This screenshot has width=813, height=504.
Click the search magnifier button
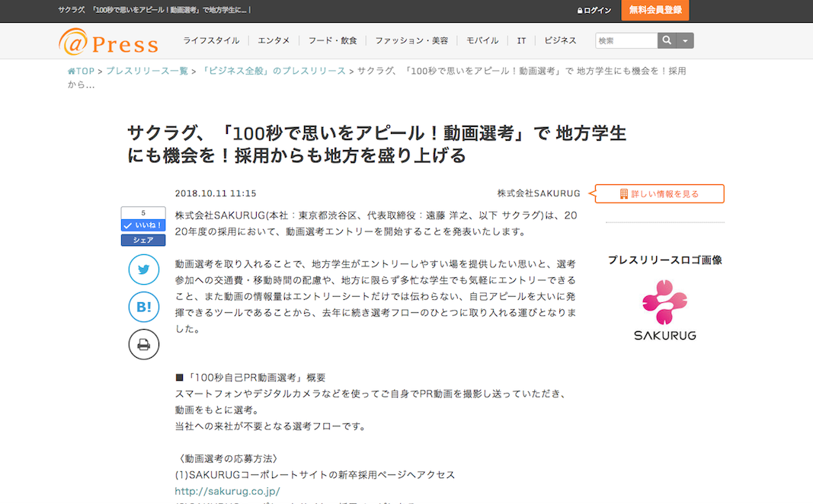[x=667, y=40]
